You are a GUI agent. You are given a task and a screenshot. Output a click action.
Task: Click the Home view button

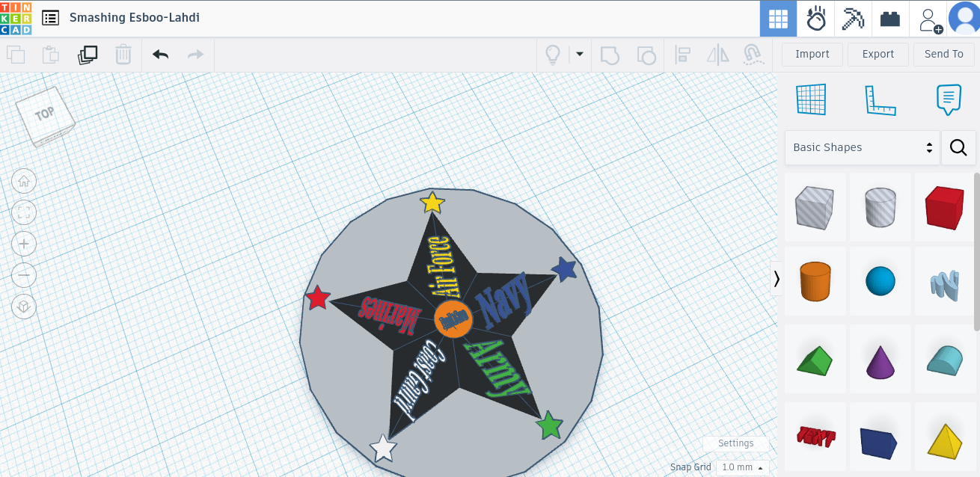click(x=24, y=181)
